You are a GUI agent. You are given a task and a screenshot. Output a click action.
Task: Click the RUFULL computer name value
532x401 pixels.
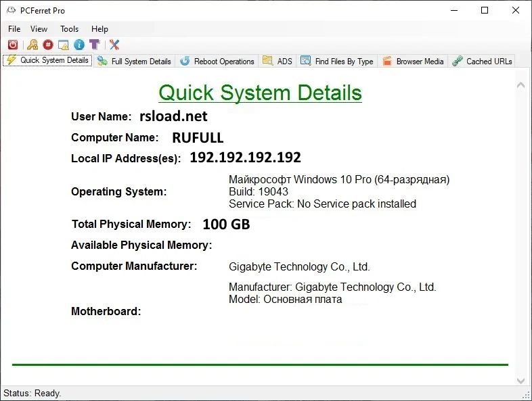pos(198,138)
